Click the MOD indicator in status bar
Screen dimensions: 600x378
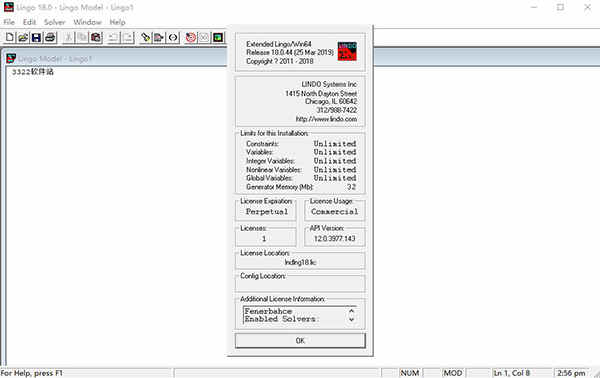click(x=453, y=373)
